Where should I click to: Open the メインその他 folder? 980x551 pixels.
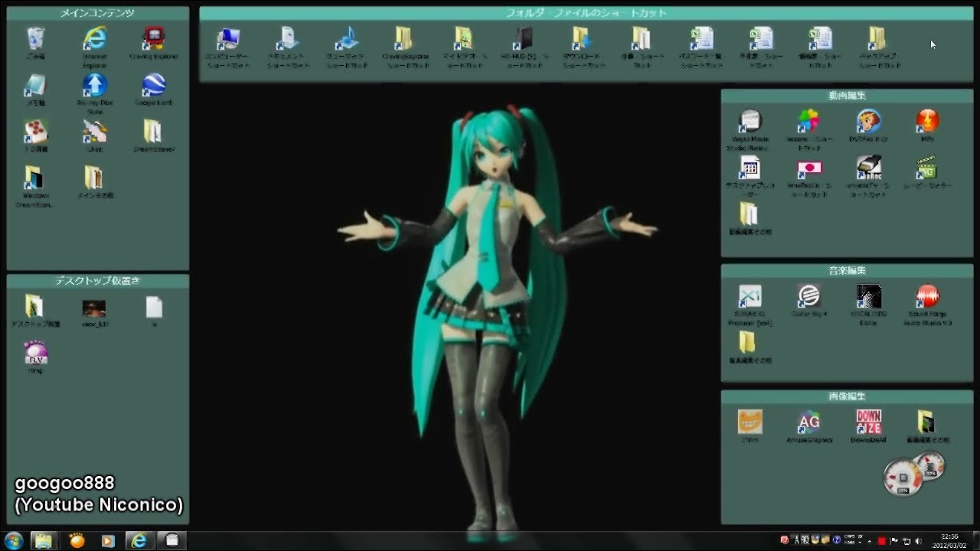(x=94, y=178)
